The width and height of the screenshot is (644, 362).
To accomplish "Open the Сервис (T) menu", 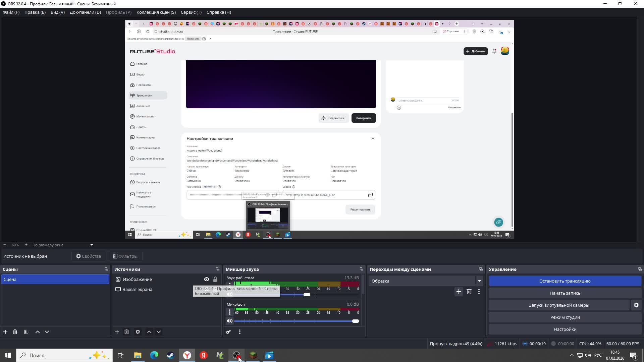I will [191, 12].
